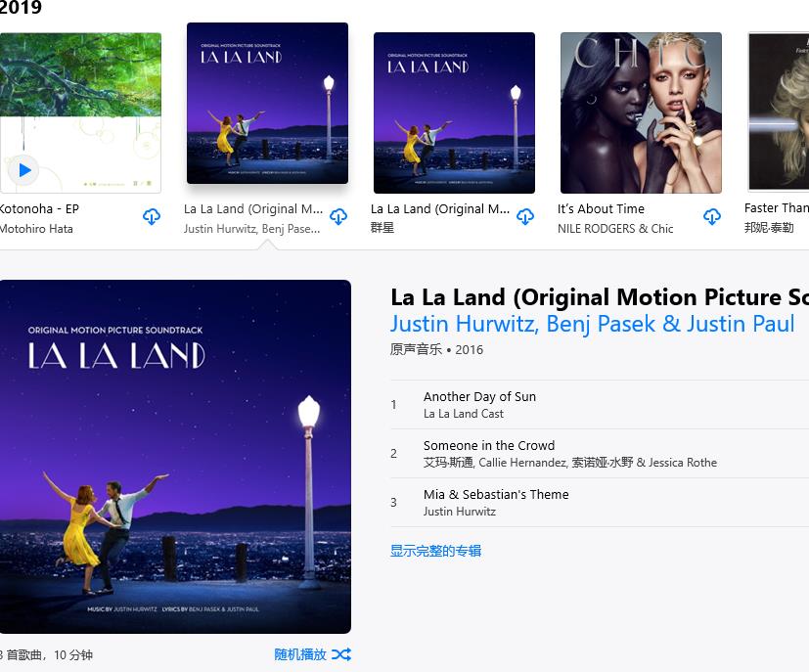This screenshot has height=672, width=809.
Task: Select track Someone in the Crowd
Action: click(x=600, y=454)
